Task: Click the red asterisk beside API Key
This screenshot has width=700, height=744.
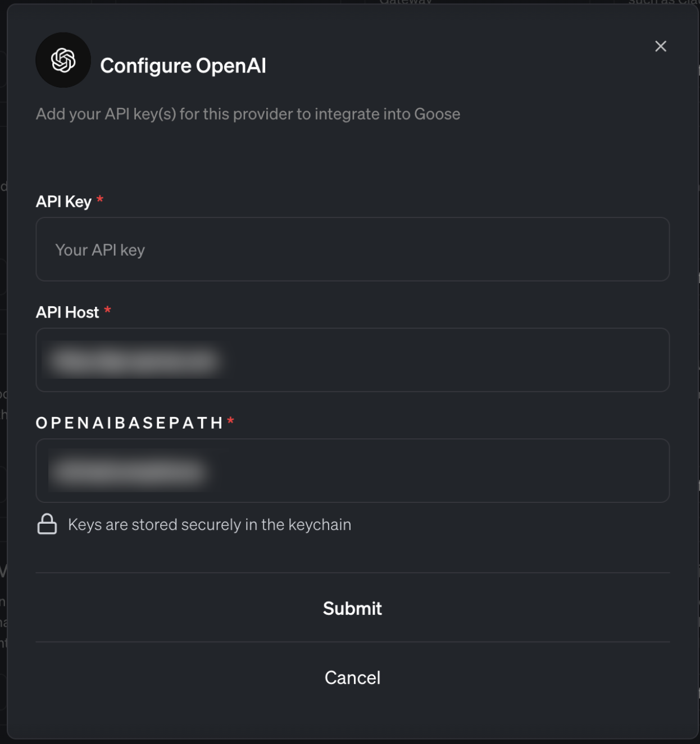Action: (x=99, y=201)
